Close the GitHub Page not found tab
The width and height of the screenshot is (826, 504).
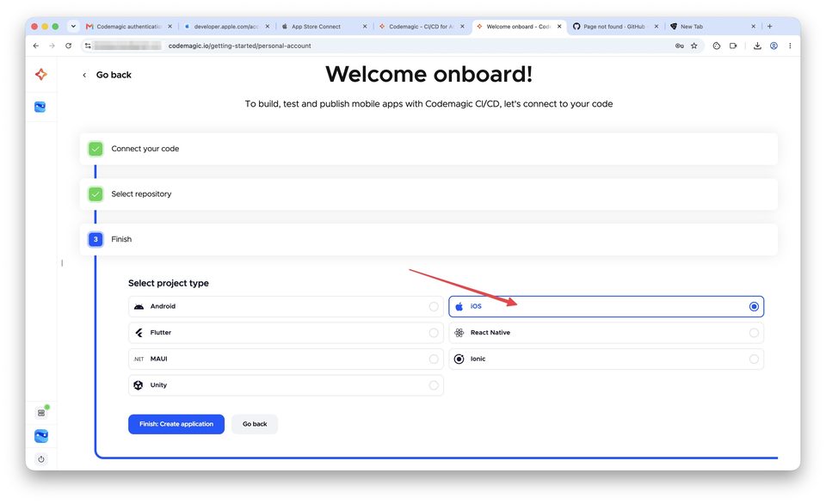click(x=656, y=27)
